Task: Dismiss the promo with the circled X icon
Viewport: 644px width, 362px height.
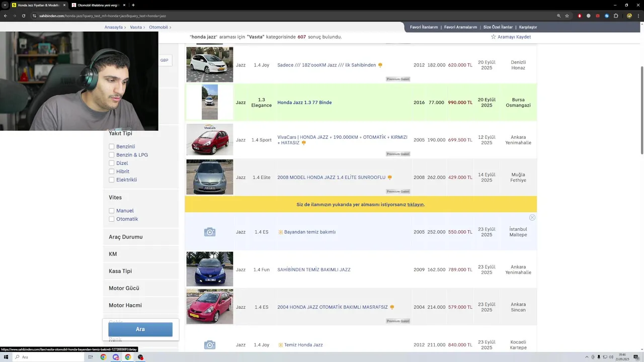Action: click(x=532, y=218)
